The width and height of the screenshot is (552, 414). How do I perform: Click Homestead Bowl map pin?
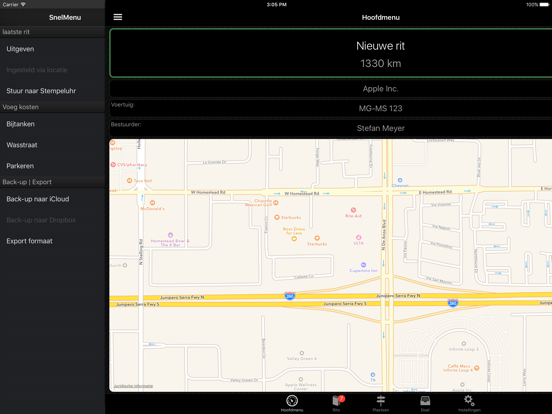[x=170, y=235]
